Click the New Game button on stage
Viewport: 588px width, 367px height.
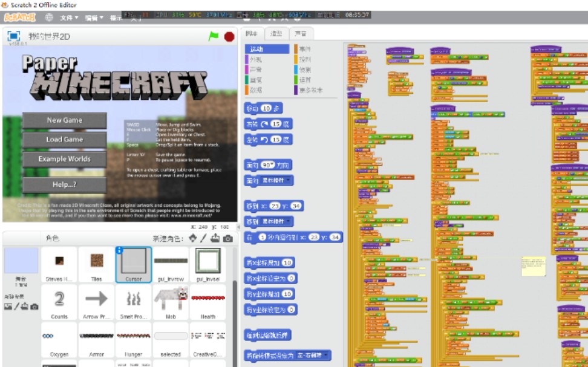(65, 120)
